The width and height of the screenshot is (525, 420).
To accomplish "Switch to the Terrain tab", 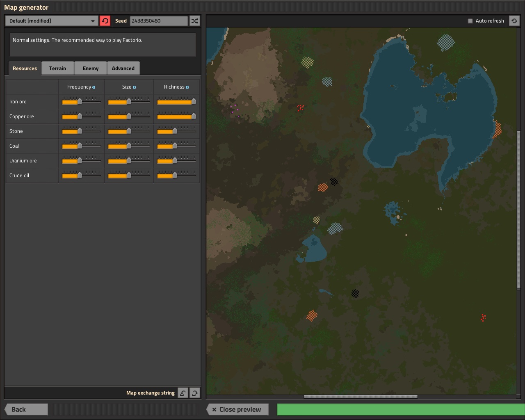I will point(57,68).
